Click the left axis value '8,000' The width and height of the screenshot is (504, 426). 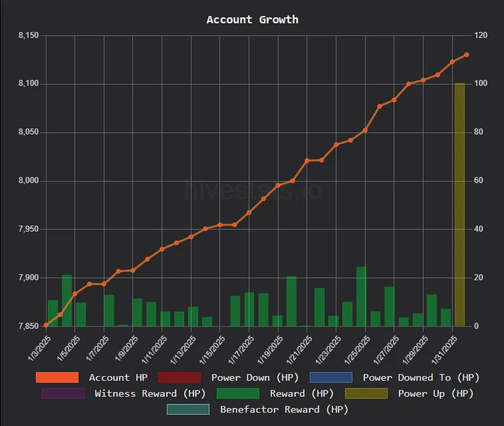29,180
